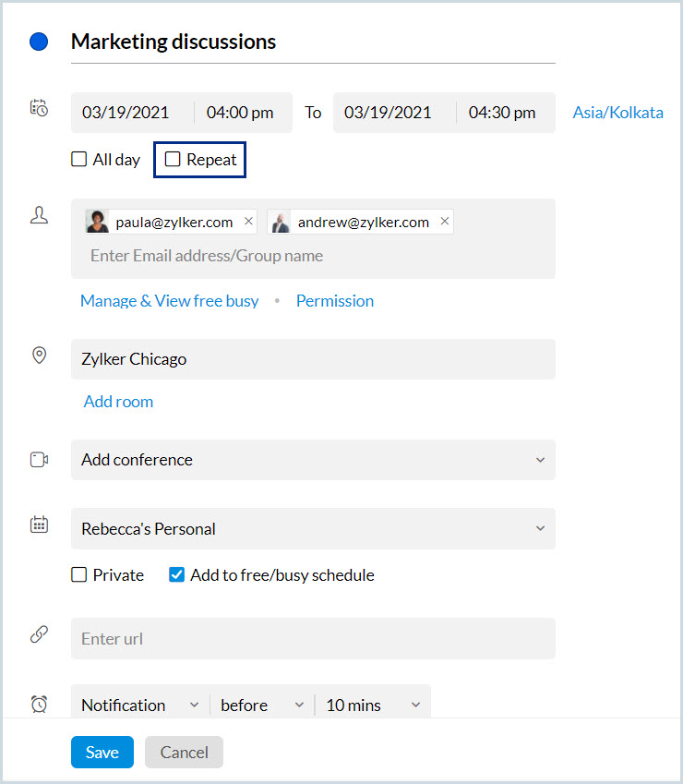Remove paula@zylker.com from attendees
Image resolution: width=683 pixels, height=784 pixels.
248,222
